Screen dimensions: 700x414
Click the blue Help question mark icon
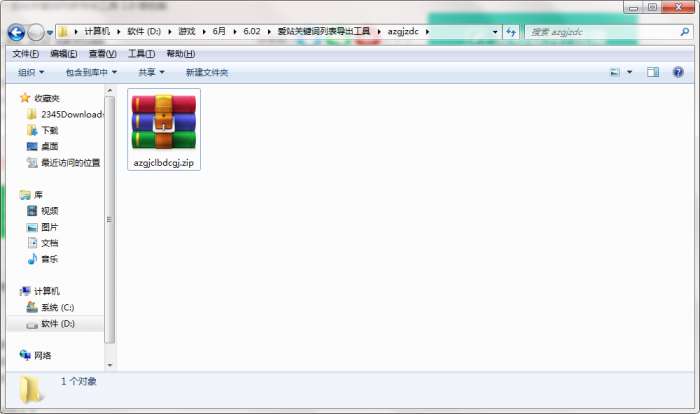tap(678, 72)
